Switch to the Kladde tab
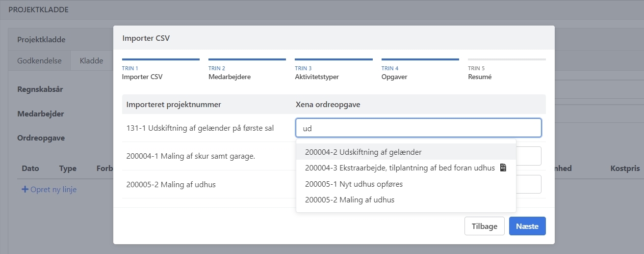This screenshot has height=254, width=644. click(92, 61)
